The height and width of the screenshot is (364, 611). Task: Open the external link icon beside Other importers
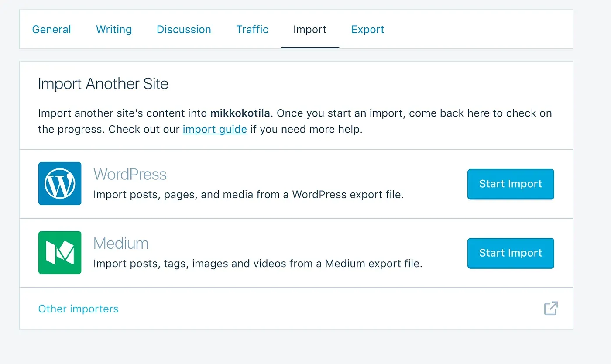[x=551, y=308]
